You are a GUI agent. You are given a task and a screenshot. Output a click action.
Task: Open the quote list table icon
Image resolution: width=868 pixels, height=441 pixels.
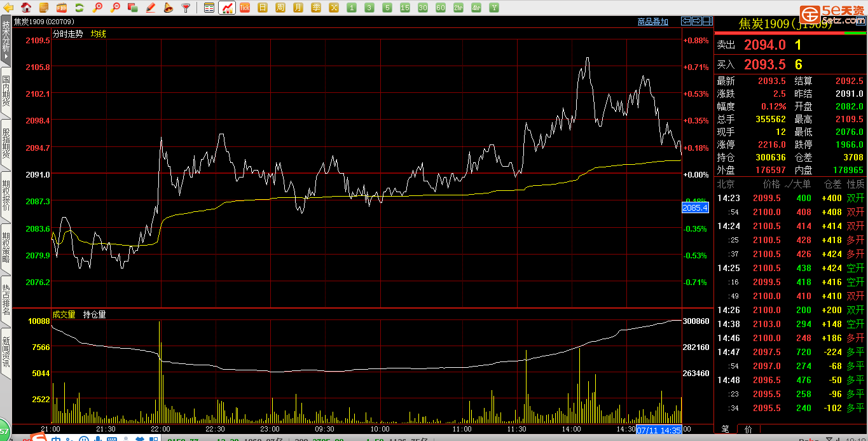click(209, 8)
